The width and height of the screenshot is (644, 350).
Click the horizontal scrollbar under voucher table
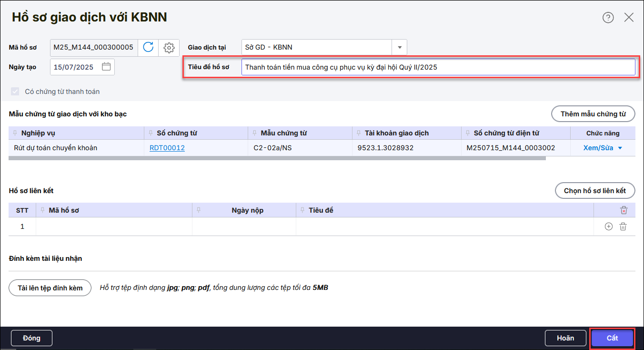pyautogui.click(x=277, y=158)
